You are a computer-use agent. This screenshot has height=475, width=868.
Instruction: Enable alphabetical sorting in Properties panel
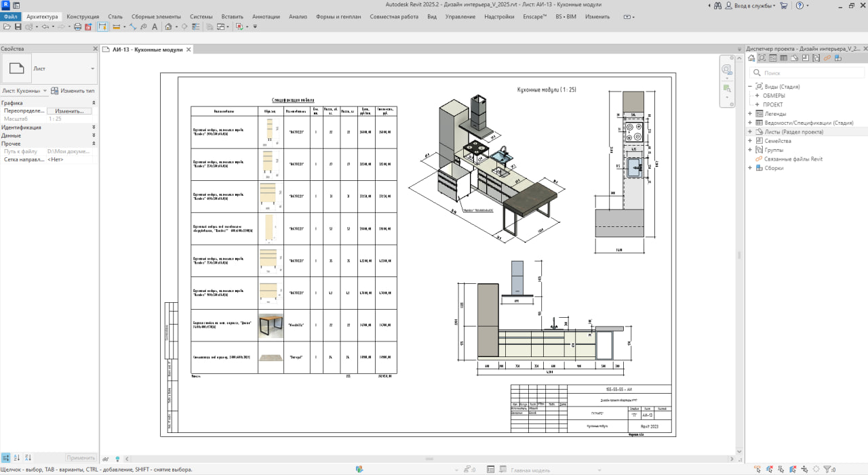point(16,459)
